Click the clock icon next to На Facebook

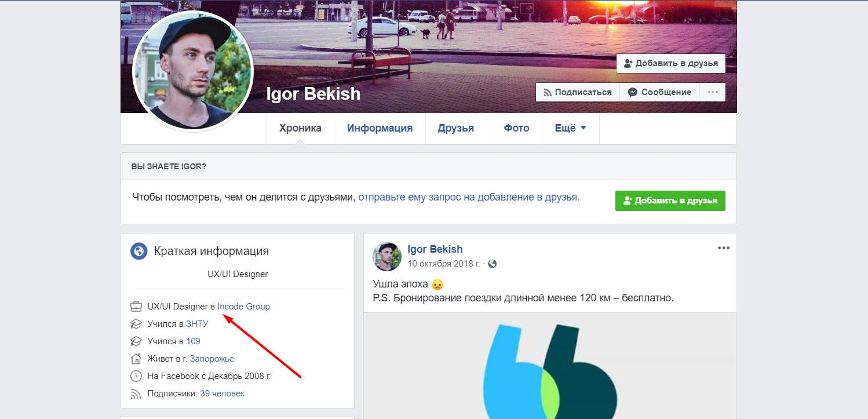point(136,376)
